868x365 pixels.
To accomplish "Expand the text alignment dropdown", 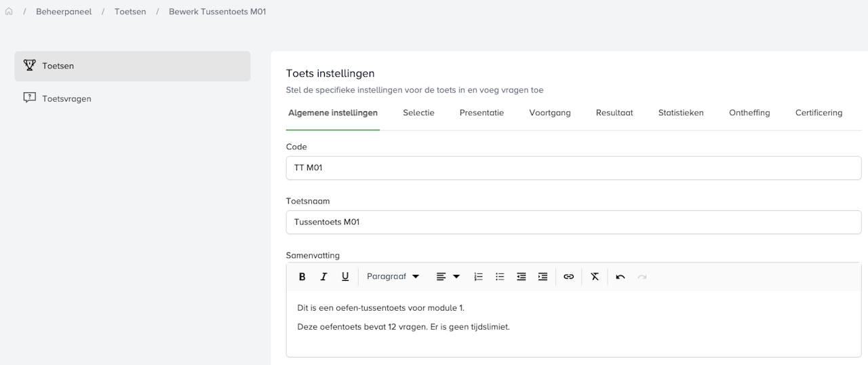I will pyautogui.click(x=448, y=277).
